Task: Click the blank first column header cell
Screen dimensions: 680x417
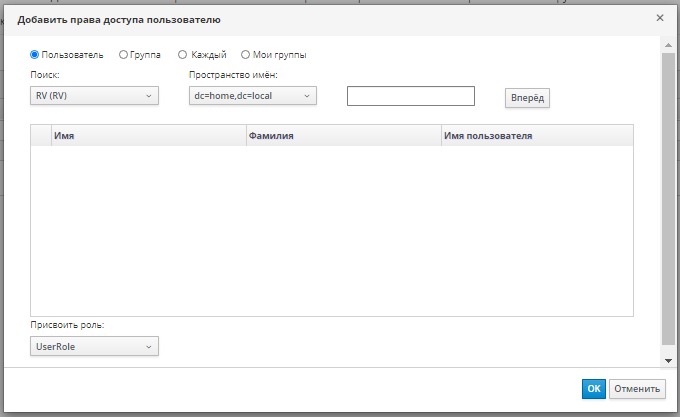Action: point(41,135)
